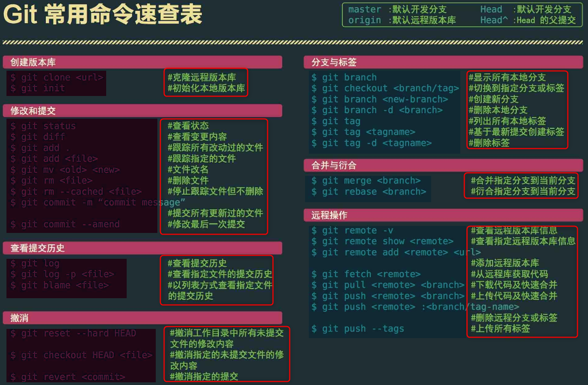Click the comment "#查看状态"
The width and height of the screenshot is (588, 385).
click(188, 126)
